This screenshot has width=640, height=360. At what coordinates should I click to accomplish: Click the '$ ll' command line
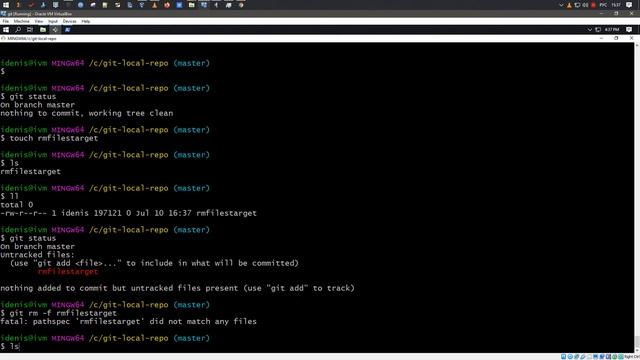pos(10,197)
